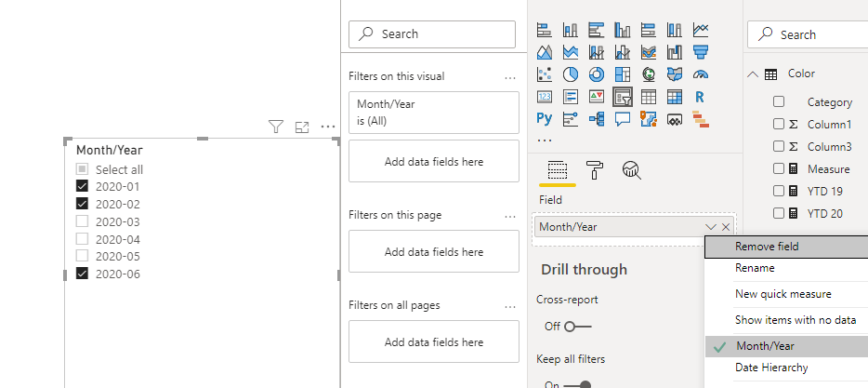Select the Line chart visual
This screenshot has width=868, height=388.
(x=701, y=30)
